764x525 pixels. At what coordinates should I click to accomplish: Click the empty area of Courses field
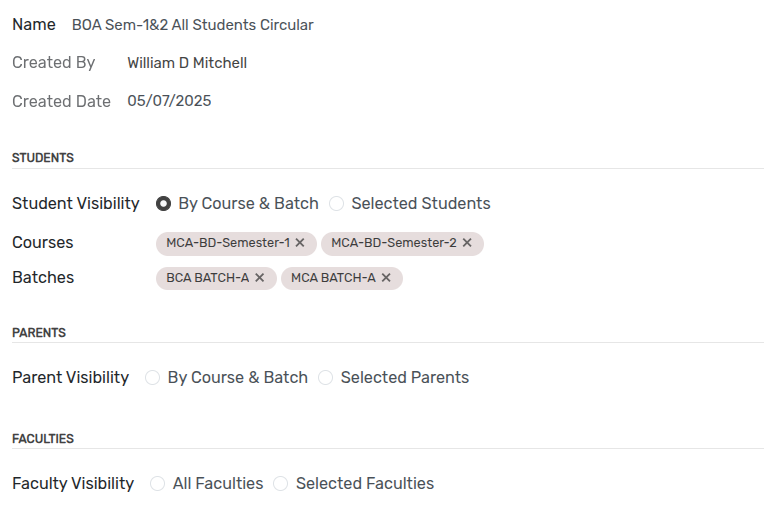point(620,243)
